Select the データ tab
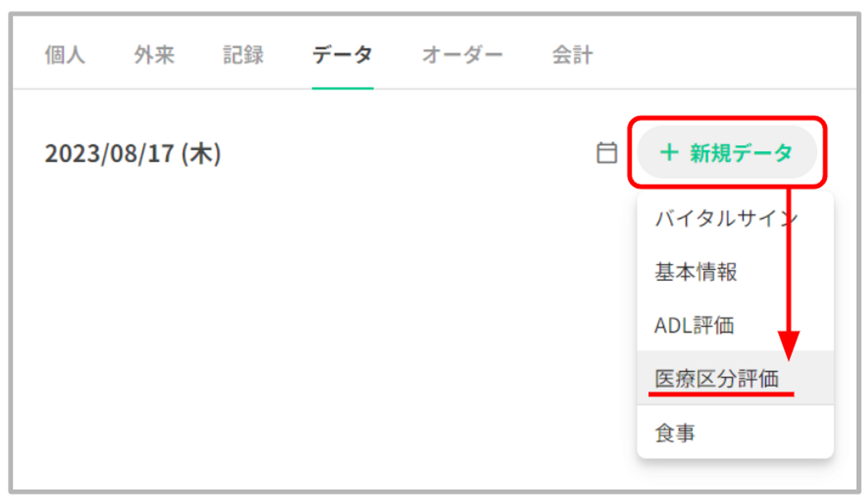The width and height of the screenshot is (868, 502). [x=342, y=55]
